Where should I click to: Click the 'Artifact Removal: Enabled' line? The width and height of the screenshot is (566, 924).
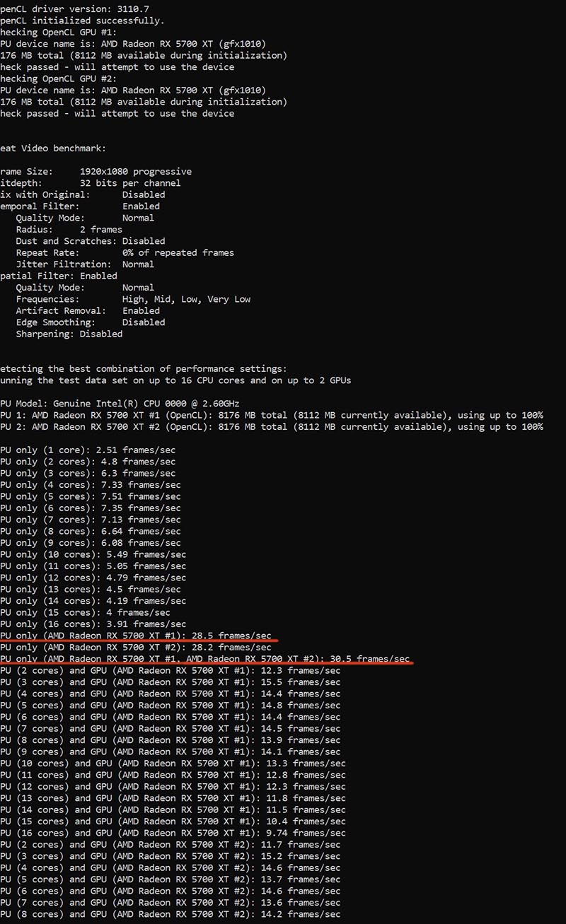(88, 310)
